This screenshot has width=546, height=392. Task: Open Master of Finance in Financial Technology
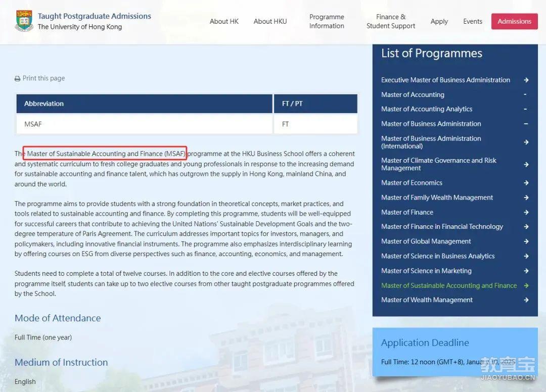pos(442,227)
